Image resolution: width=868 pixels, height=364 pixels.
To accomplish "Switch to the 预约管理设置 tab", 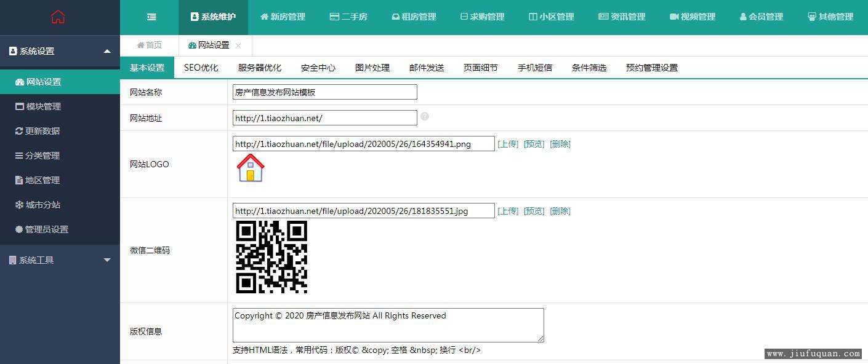I will pos(652,68).
